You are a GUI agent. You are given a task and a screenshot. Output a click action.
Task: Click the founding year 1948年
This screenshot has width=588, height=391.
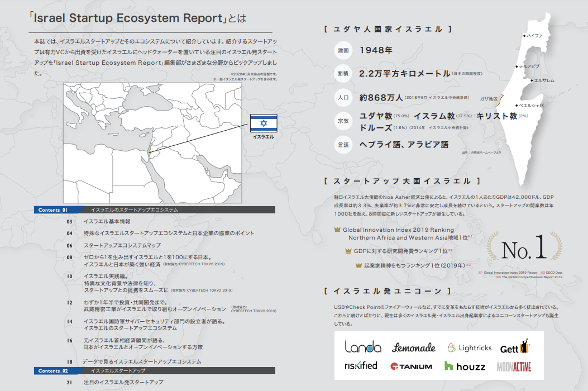(x=376, y=50)
